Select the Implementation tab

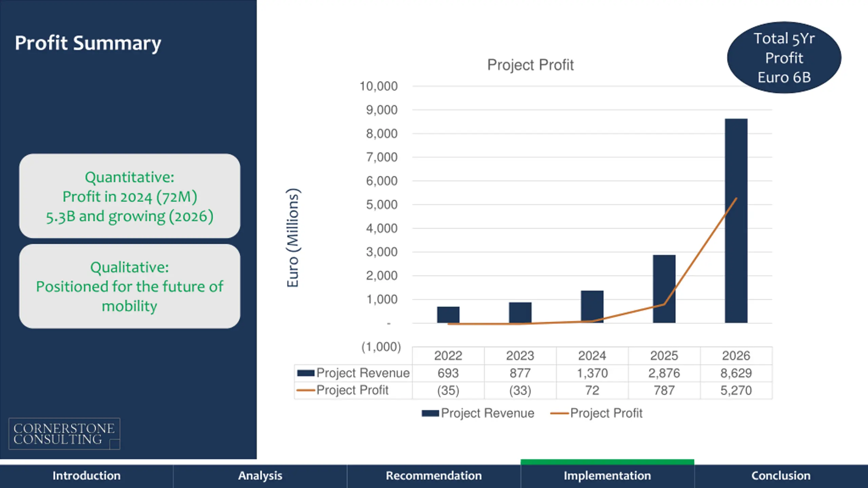[607, 476]
